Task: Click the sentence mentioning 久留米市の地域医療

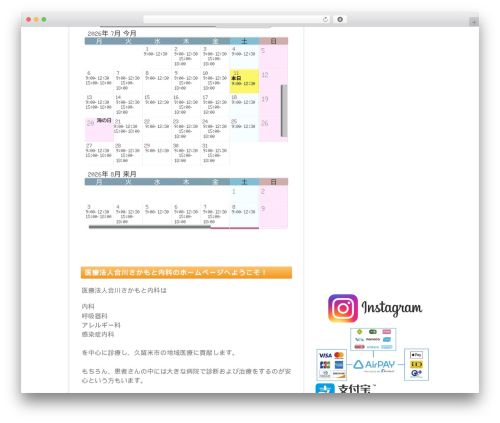Action: [159, 353]
